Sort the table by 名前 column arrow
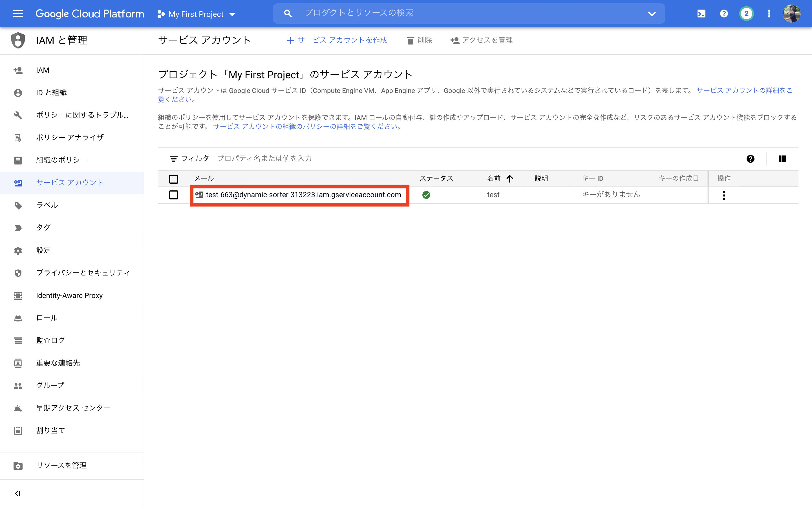This screenshot has width=812, height=507. pos(510,178)
